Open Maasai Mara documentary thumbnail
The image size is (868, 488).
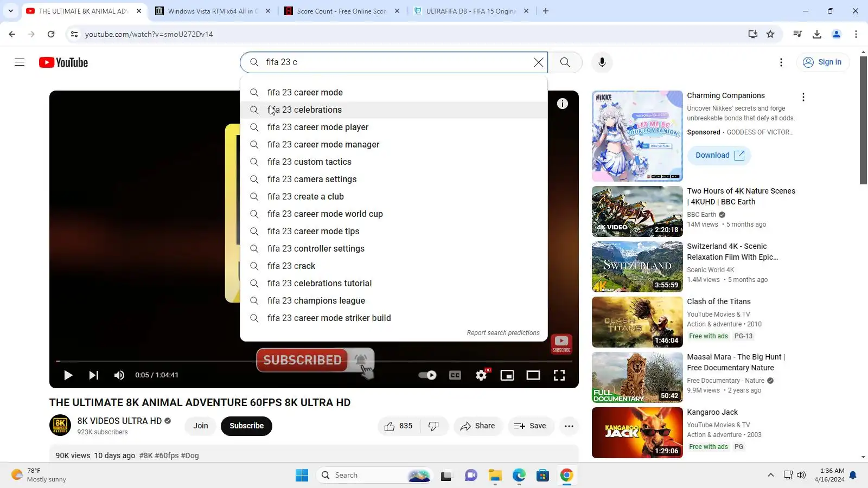637,377
